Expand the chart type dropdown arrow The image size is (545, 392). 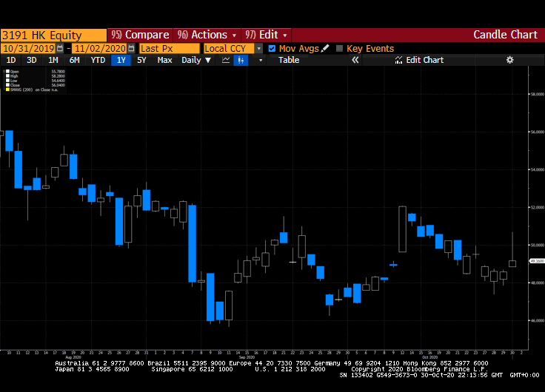tap(261, 61)
